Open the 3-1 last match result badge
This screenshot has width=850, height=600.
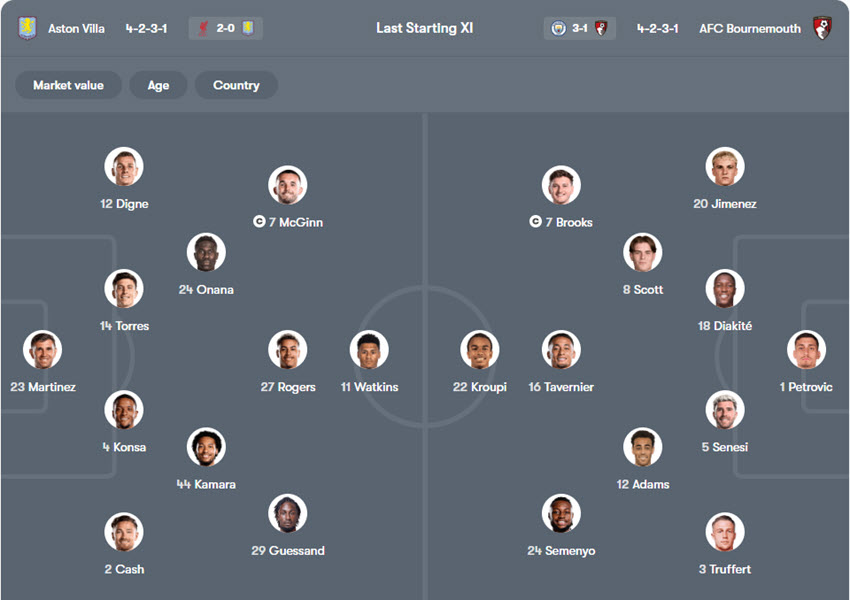pos(580,28)
